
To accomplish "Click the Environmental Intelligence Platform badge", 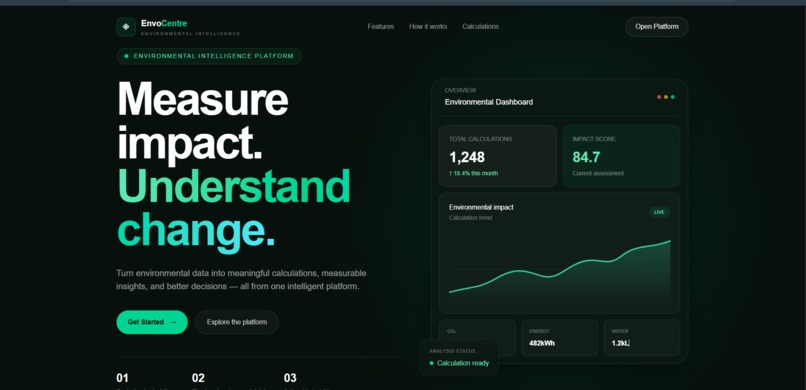I will (x=209, y=56).
